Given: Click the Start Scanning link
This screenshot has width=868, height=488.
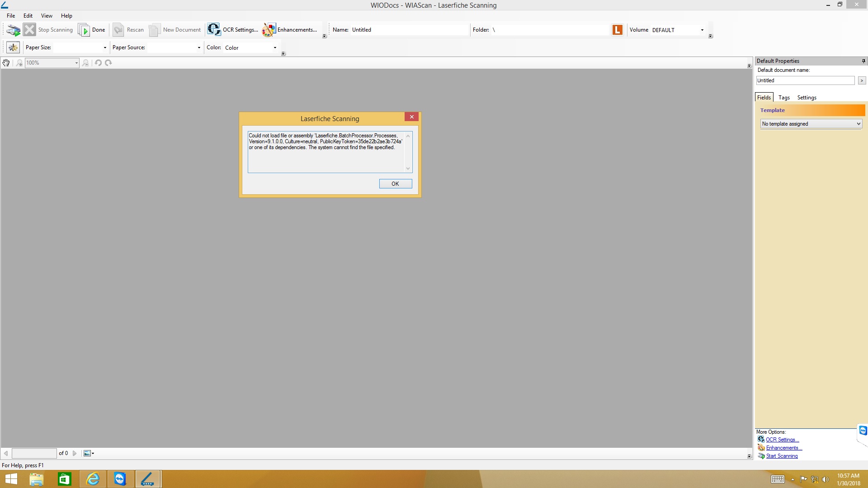Looking at the screenshot, I should point(782,456).
